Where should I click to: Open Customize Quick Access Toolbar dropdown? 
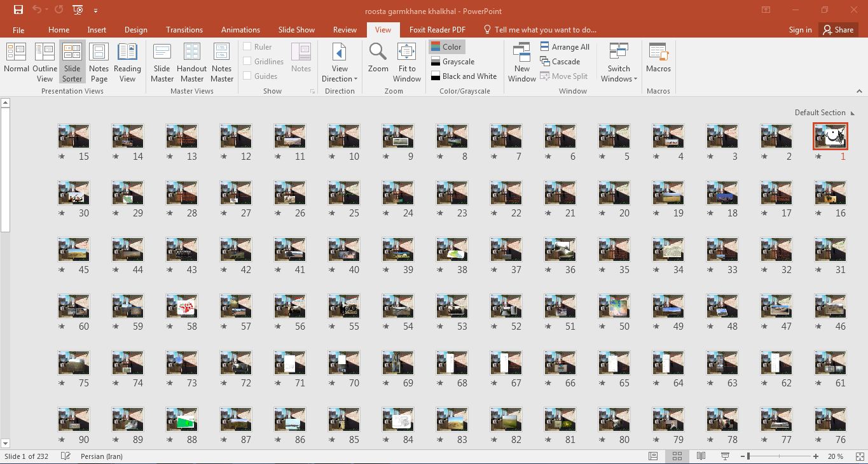pos(95,10)
